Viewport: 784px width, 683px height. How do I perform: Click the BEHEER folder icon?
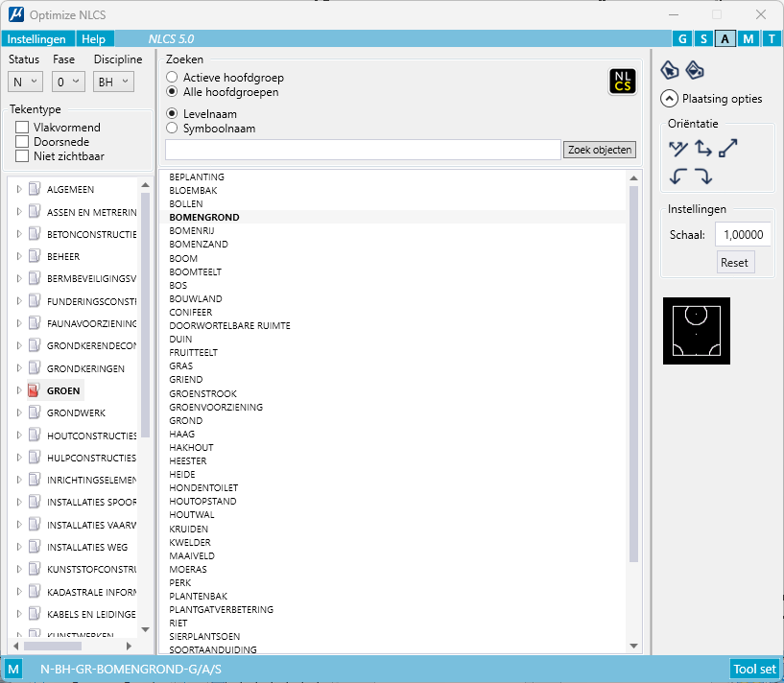point(34,256)
